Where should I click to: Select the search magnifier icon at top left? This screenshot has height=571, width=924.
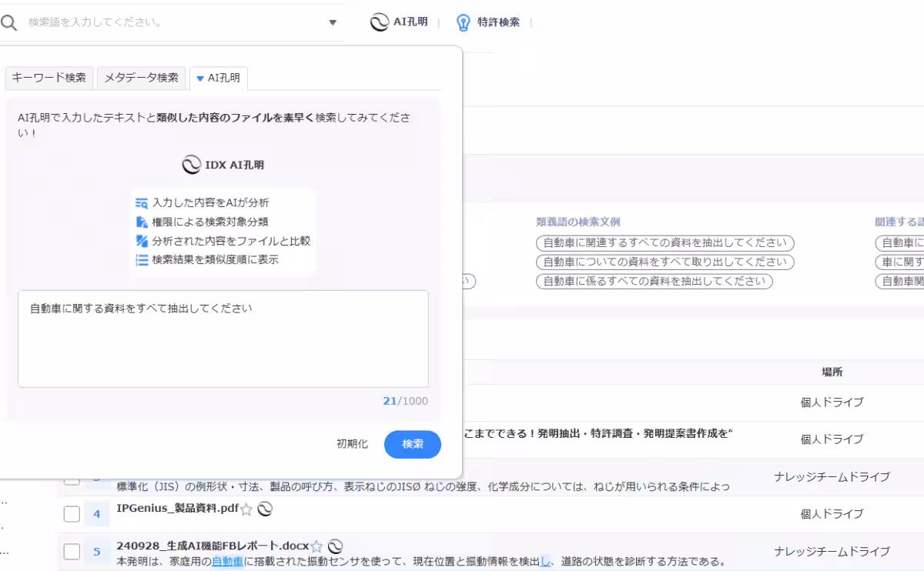click(x=11, y=22)
